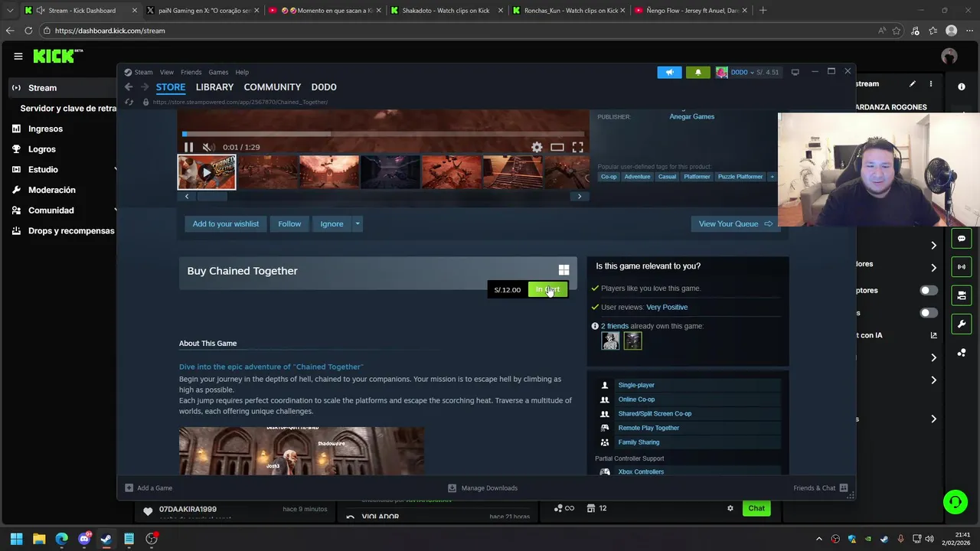Pause the Chained Together trailer
Image resolution: width=980 pixels, height=551 pixels.
188,147
